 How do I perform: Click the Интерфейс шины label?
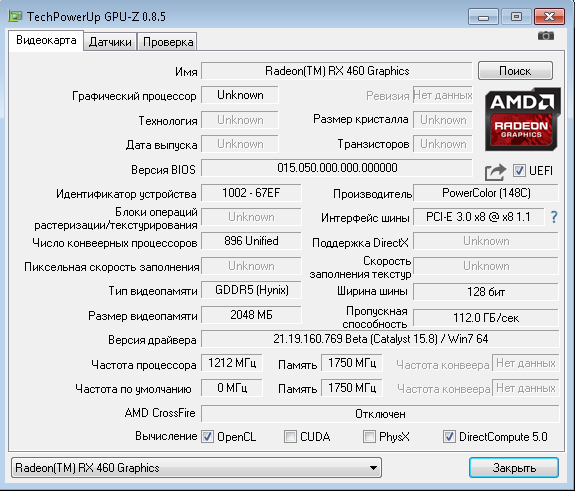[365, 218]
